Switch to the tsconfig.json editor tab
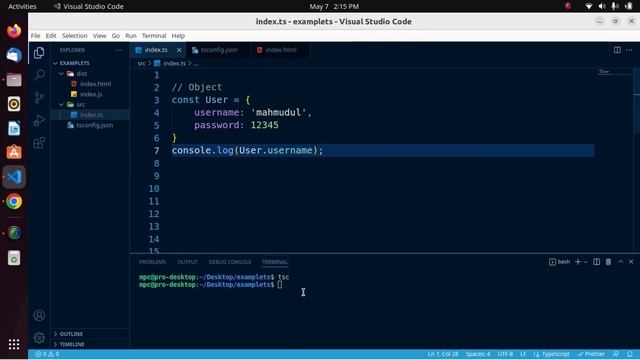The image size is (640, 360). tap(218, 50)
